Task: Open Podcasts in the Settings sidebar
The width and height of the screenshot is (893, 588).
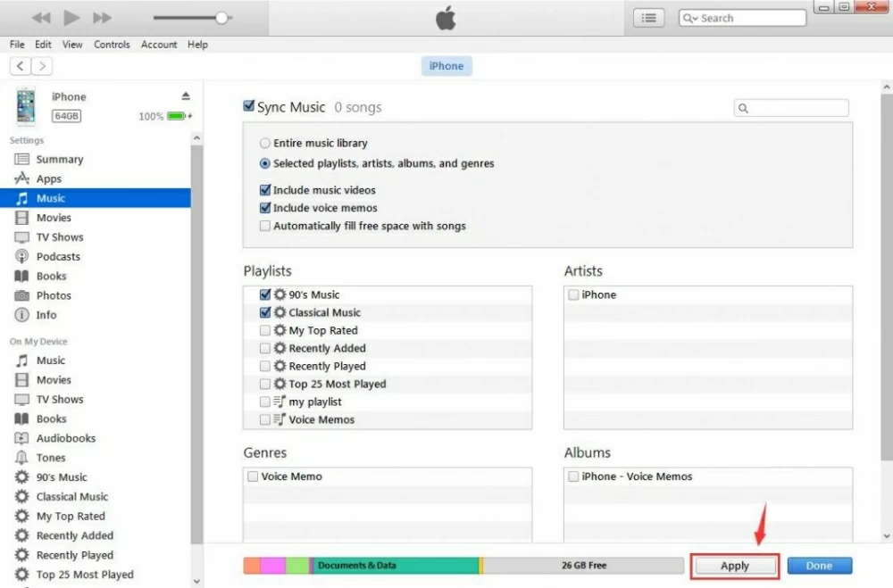Action: [x=58, y=257]
